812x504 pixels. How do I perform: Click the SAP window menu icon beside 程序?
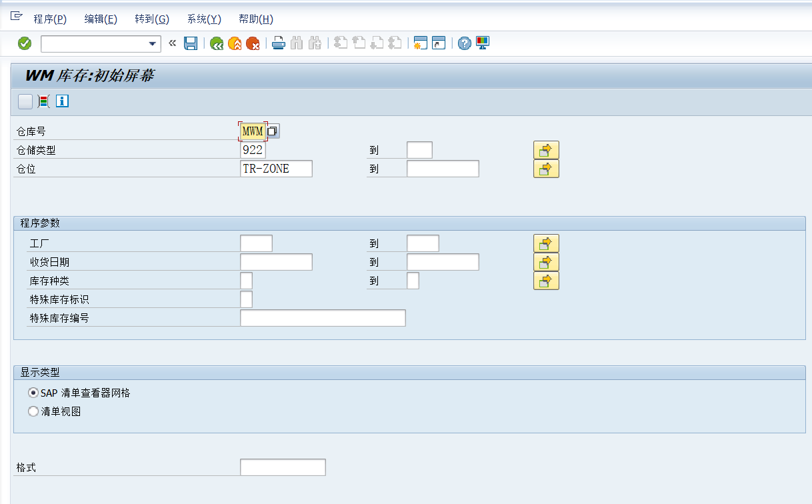pos(17,15)
